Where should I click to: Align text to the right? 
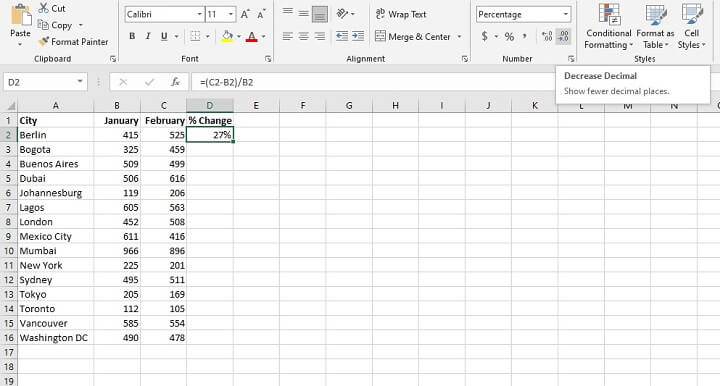(x=320, y=36)
